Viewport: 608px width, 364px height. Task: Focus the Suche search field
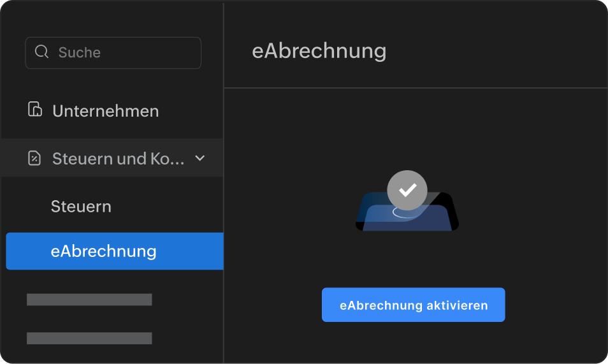click(x=121, y=52)
